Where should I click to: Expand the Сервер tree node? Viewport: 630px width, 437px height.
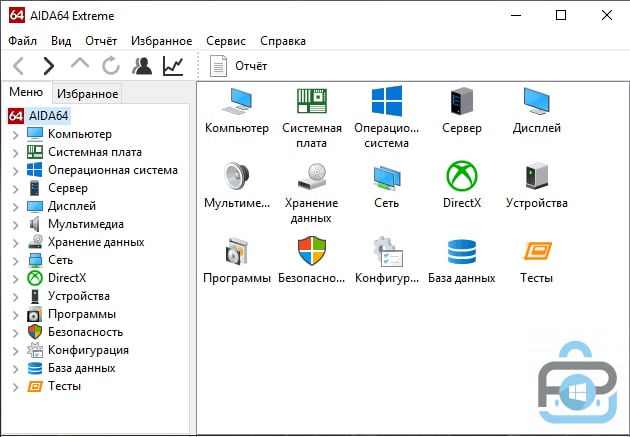(x=15, y=189)
